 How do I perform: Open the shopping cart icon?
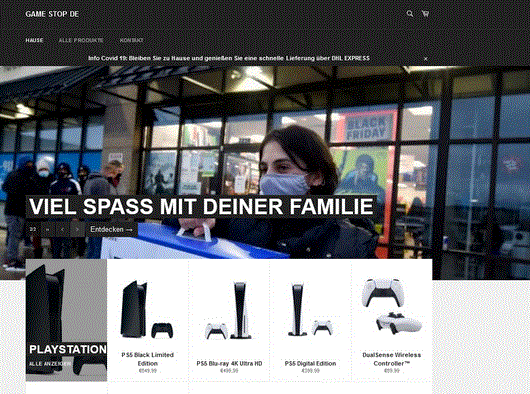(x=425, y=14)
